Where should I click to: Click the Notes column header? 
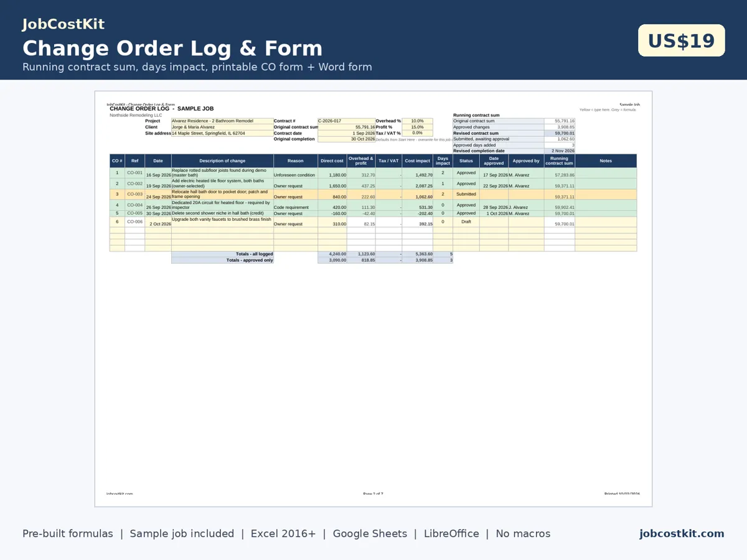(606, 161)
